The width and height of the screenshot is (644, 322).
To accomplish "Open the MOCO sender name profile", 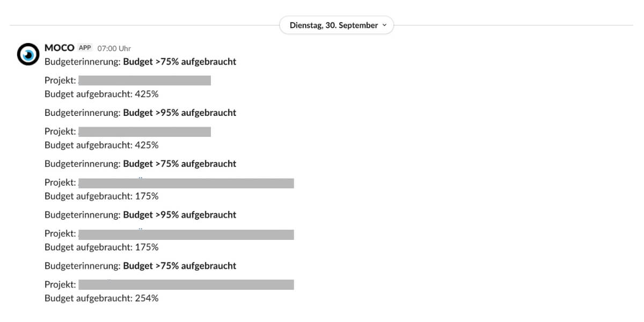I will 59,48.
